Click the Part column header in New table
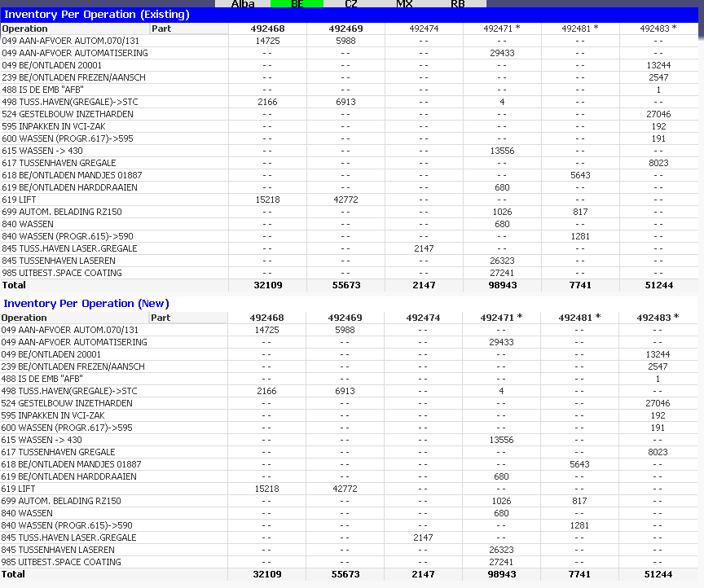704x588 pixels. [x=188, y=318]
